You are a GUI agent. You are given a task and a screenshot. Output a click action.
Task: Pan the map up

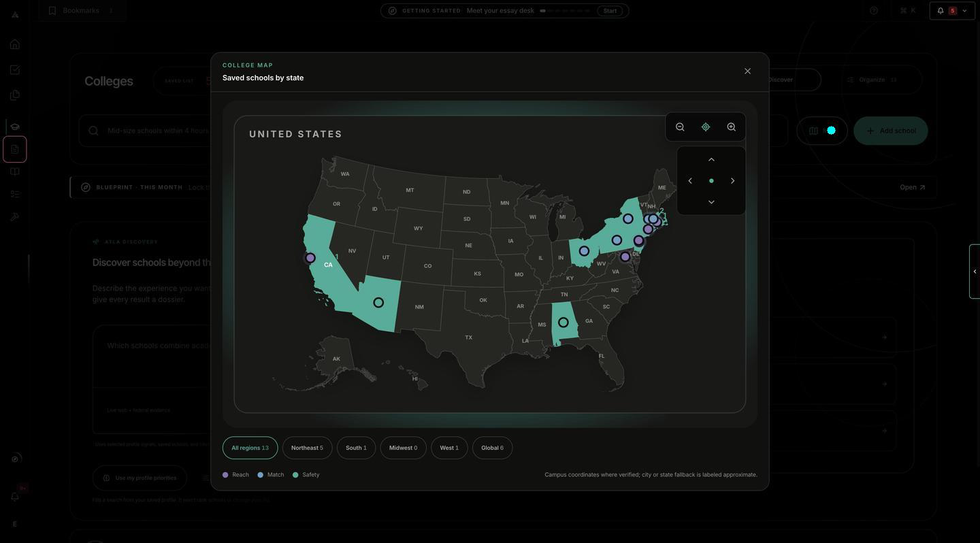click(x=711, y=160)
